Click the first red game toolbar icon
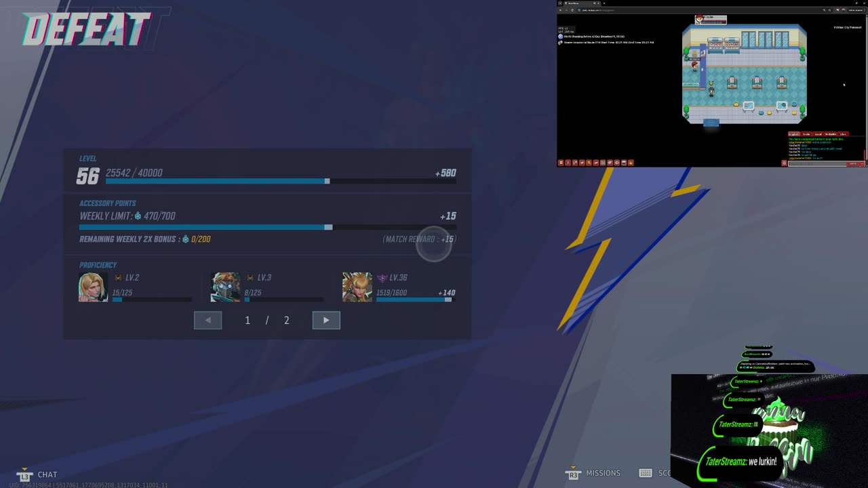Screen dimensions: 868x488 tap(561, 163)
